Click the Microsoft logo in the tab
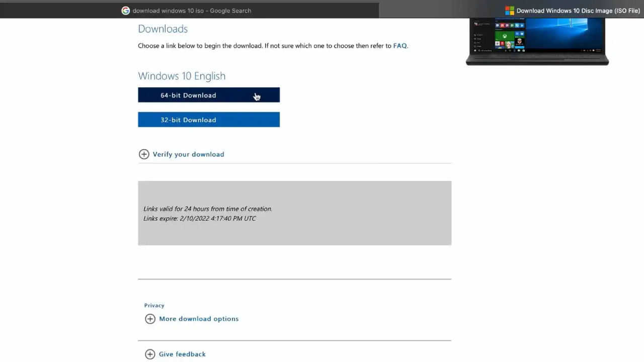644x362 pixels. click(510, 11)
